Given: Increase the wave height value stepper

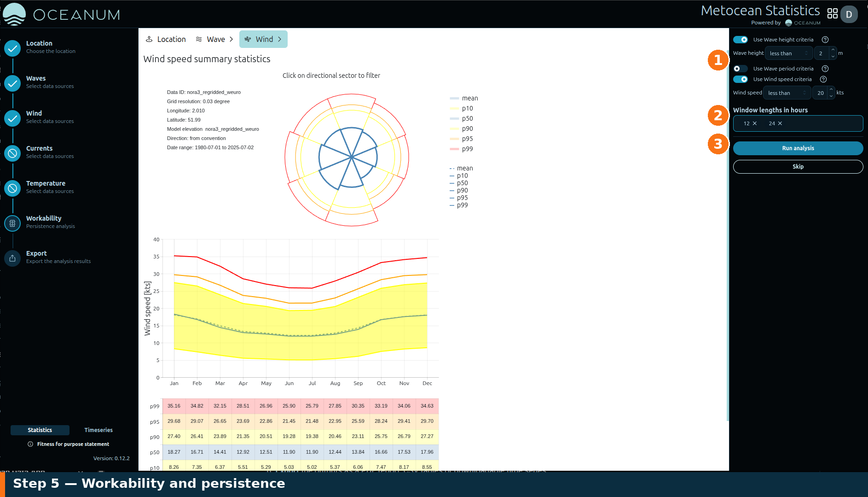Looking at the screenshot, I should pyautogui.click(x=833, y=50).
